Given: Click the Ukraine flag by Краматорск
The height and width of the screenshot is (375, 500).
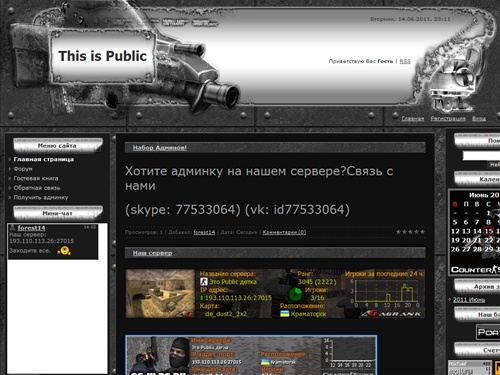Looking at the screenshot, I should pyautogui.click(x=284, y=314).
